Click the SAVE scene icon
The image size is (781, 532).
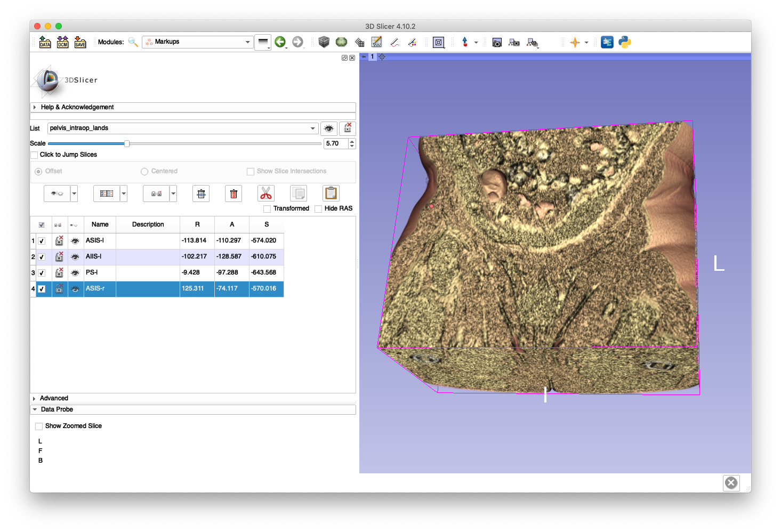(80, 42)
